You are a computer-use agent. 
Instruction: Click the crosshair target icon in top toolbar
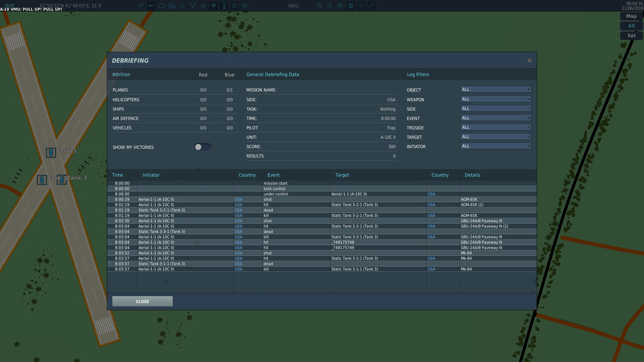click(x=204, y=6)
